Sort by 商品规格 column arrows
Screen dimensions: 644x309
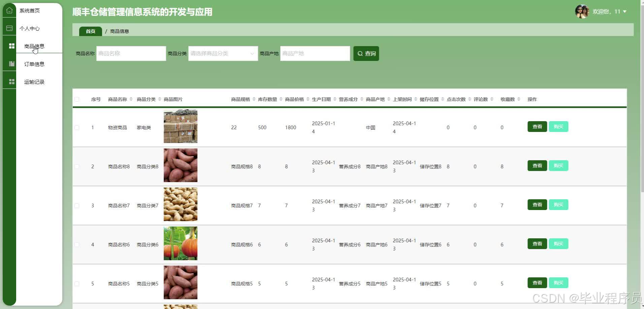[254, 99]
